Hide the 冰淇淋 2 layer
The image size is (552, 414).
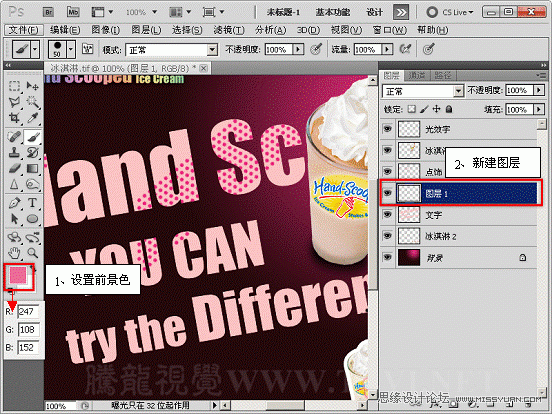(x=387, y=236)
